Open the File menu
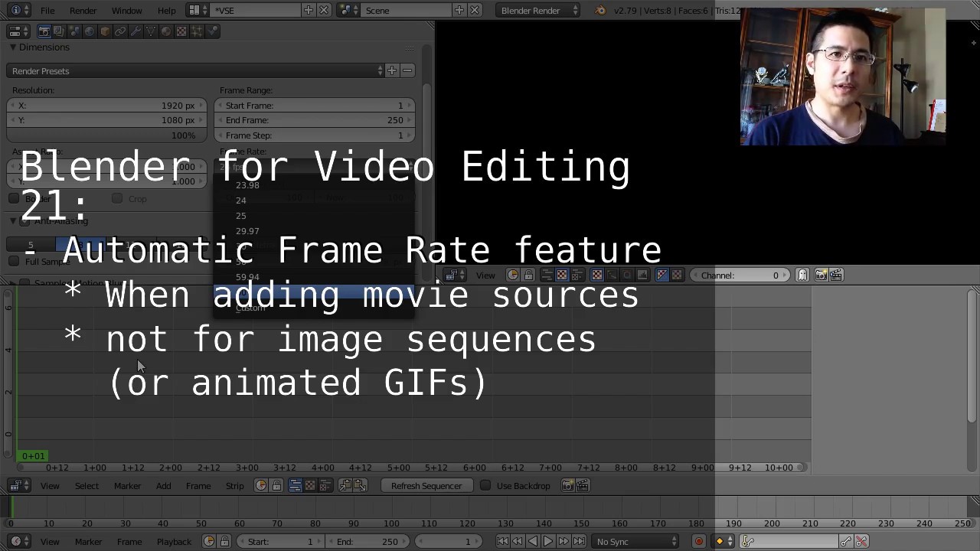 coord(47,10)
